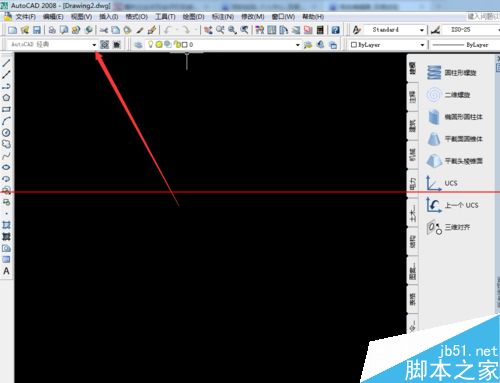Select the UCS tool in palette

click(442, 183)
